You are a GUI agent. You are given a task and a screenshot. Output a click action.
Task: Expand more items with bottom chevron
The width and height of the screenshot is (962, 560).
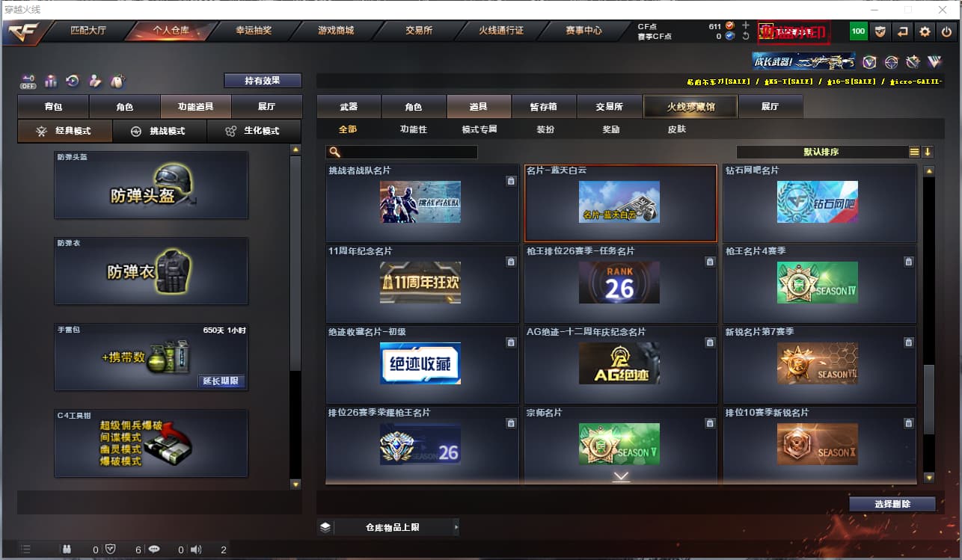[x=621, y=476]
